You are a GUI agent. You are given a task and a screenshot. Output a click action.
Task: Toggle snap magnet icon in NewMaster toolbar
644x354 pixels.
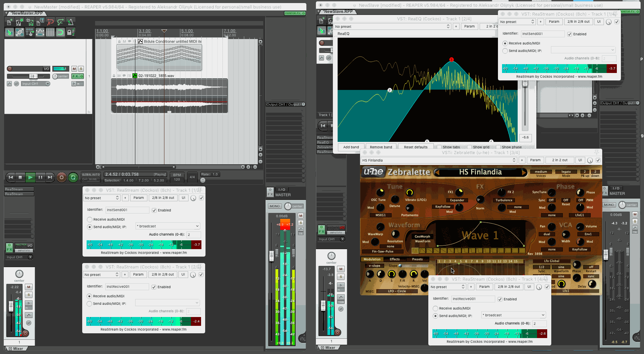point(60,32)
